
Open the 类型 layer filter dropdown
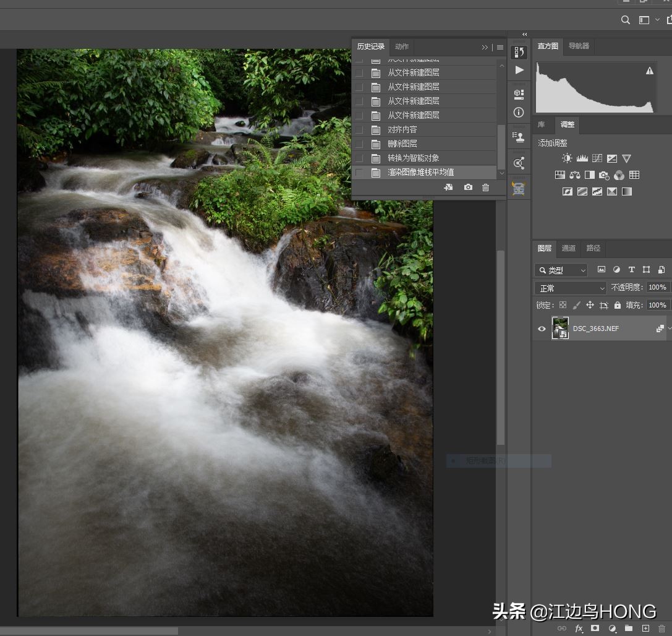561,270
